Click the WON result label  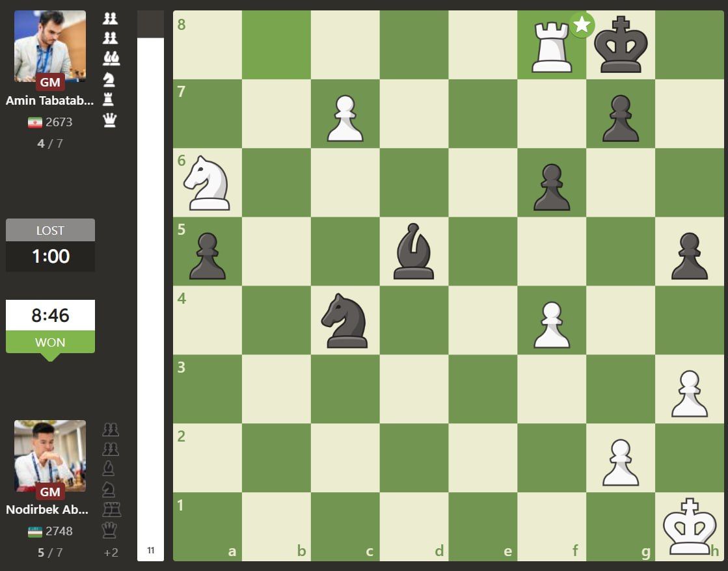[x=50, y=342]
